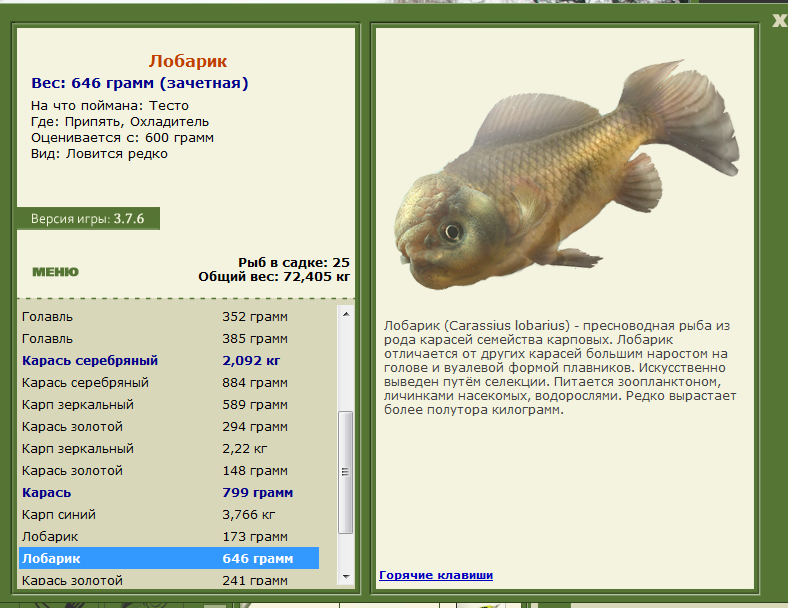The image size is (788, 608).
Task: Click the Лобарик fish picture
Action: (567, 176)
